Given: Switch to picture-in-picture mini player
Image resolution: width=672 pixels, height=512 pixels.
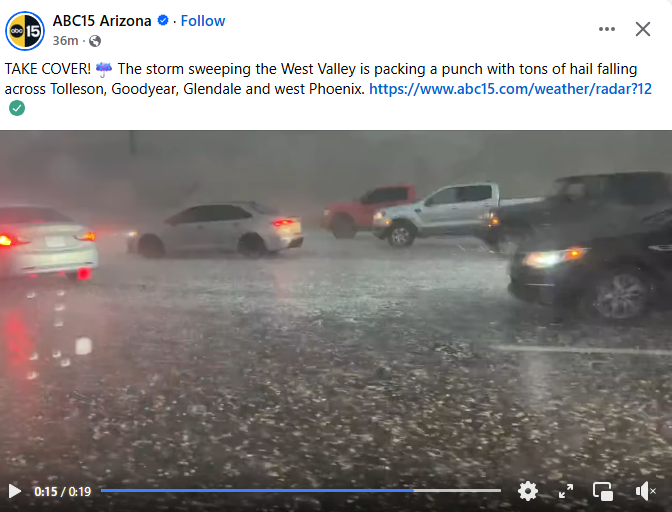Looking at the screenshot, I should click(x=603, y=491).
